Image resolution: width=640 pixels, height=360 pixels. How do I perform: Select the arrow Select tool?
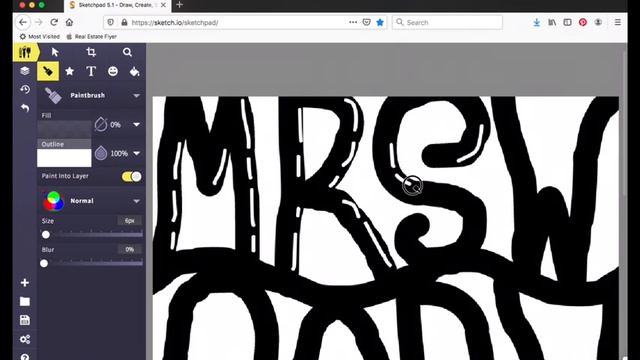55,52
